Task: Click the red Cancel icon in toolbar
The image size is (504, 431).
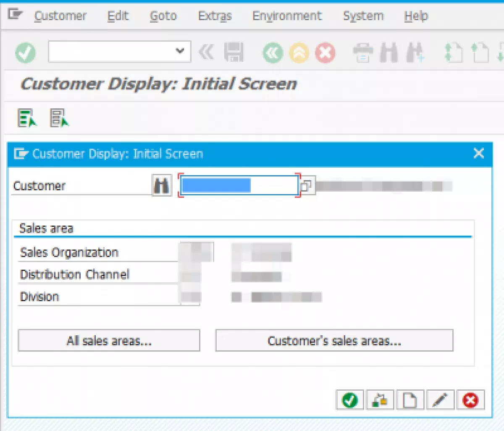Action: [x=325, y=53]
